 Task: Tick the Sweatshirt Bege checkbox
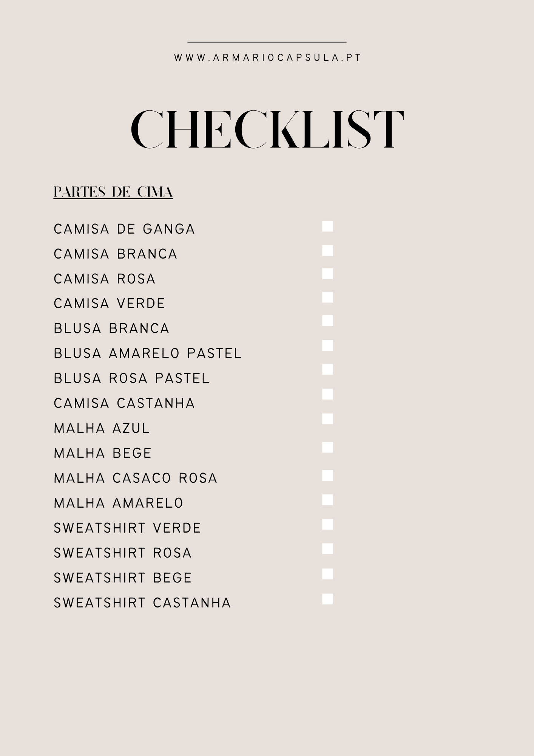pos(327,574)
